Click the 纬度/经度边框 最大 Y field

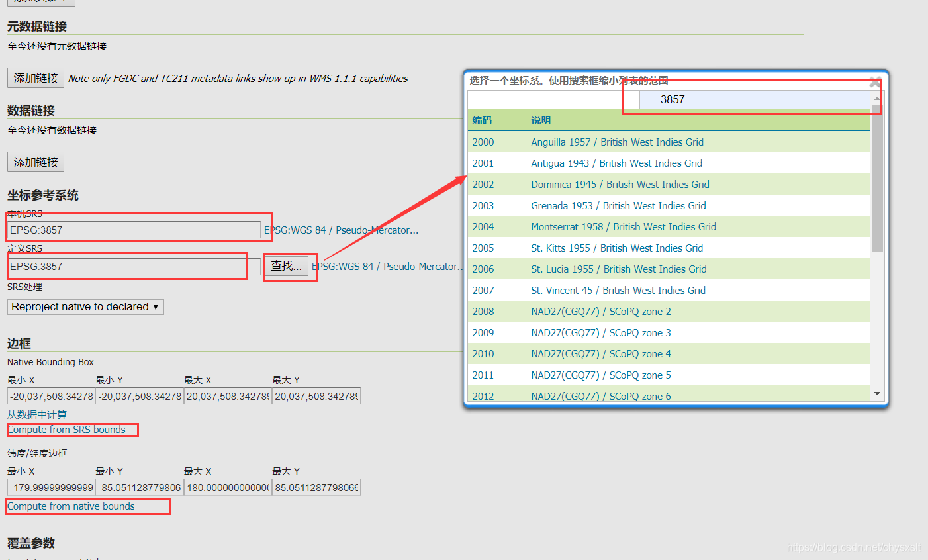click(x=316, y=487)
